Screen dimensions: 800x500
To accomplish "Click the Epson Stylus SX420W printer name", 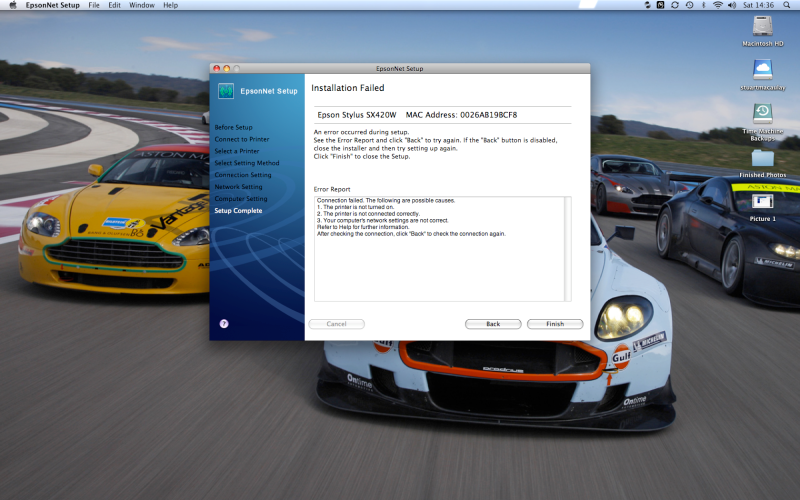I will pyautogui.click(x=357, y=115).
